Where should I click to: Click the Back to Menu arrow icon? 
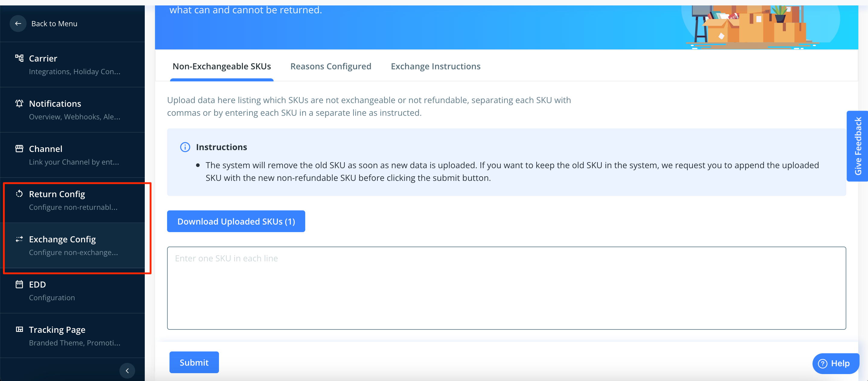pyautogui.click(x=18, y=24)
